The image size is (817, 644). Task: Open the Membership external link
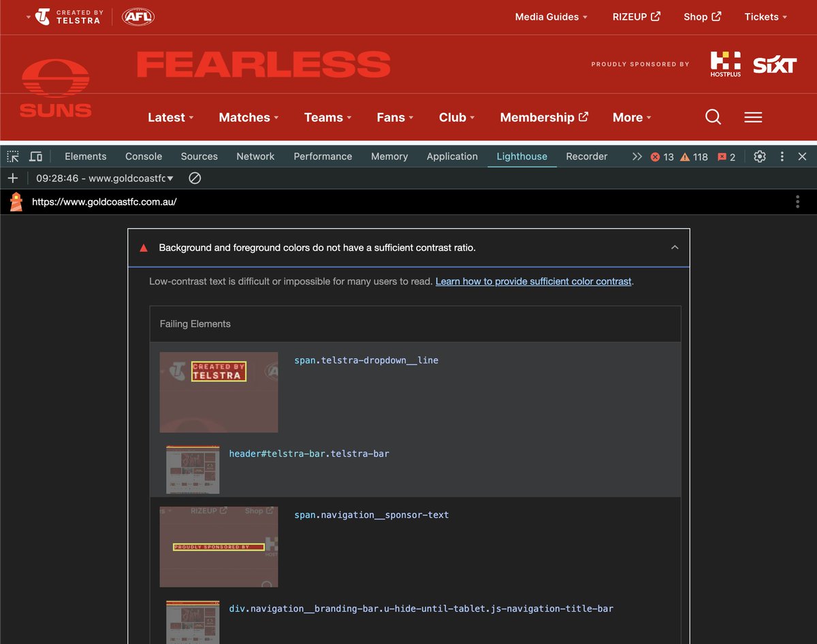[x=544, y=117]
